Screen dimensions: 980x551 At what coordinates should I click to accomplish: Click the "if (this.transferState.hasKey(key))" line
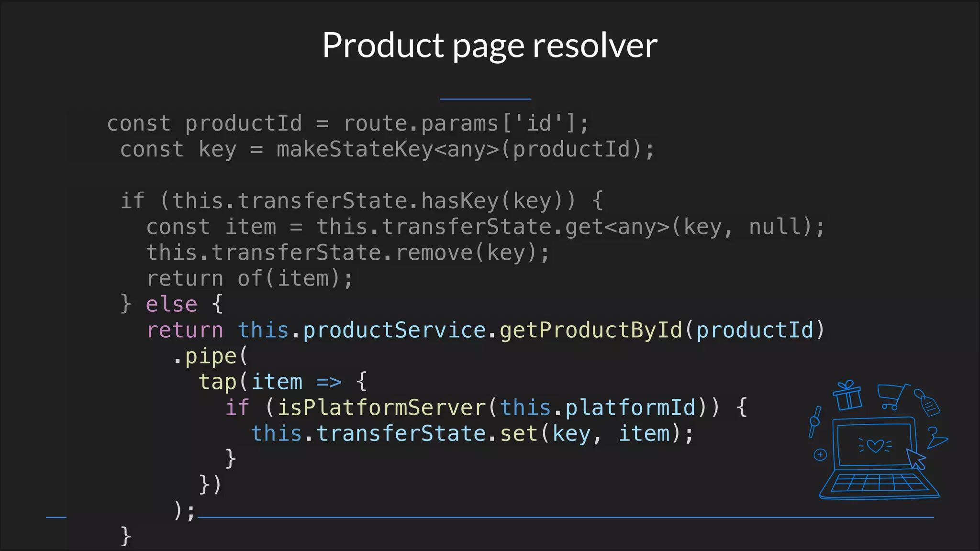coord(361,200)
